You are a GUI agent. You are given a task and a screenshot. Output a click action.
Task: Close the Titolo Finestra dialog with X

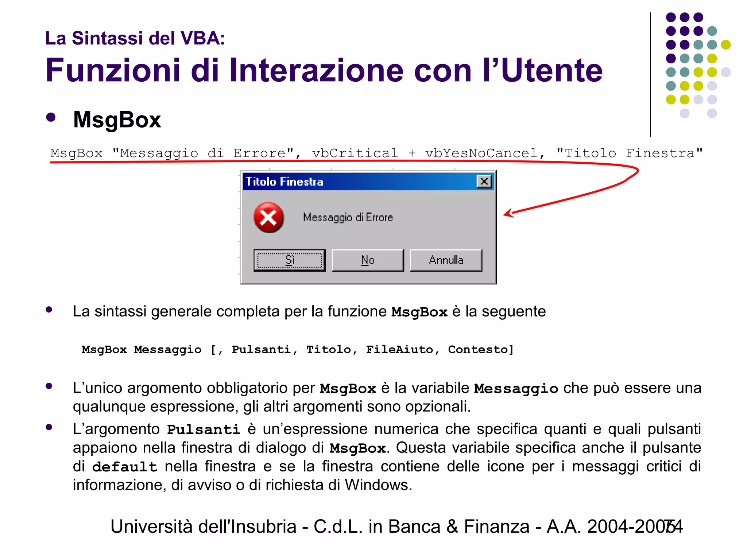coord(484,181)
